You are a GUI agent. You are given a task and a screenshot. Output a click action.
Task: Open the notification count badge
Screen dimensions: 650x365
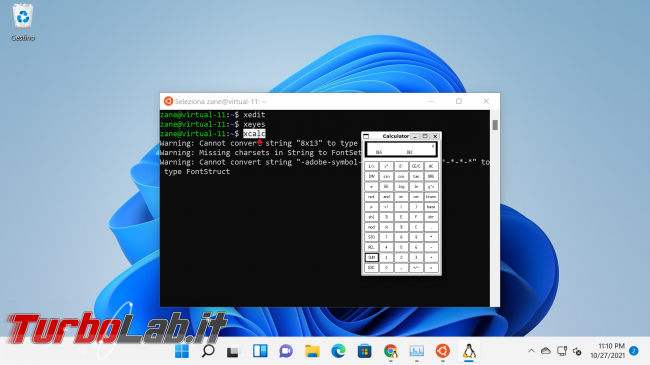(x=633, y=351)
